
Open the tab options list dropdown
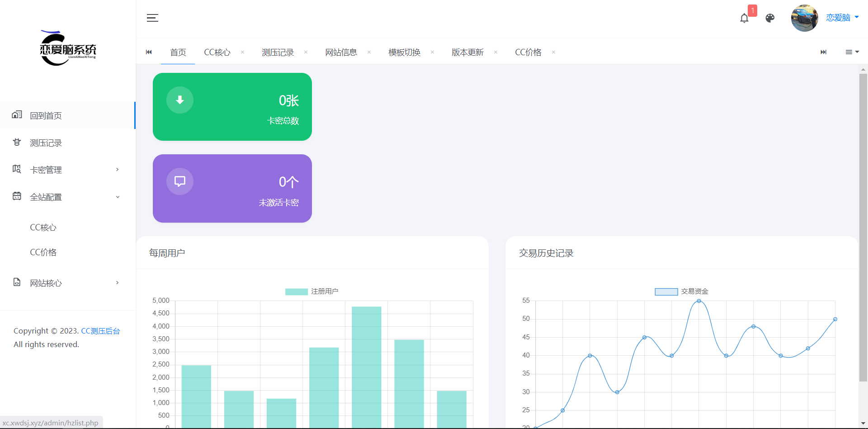coord(852,52)
